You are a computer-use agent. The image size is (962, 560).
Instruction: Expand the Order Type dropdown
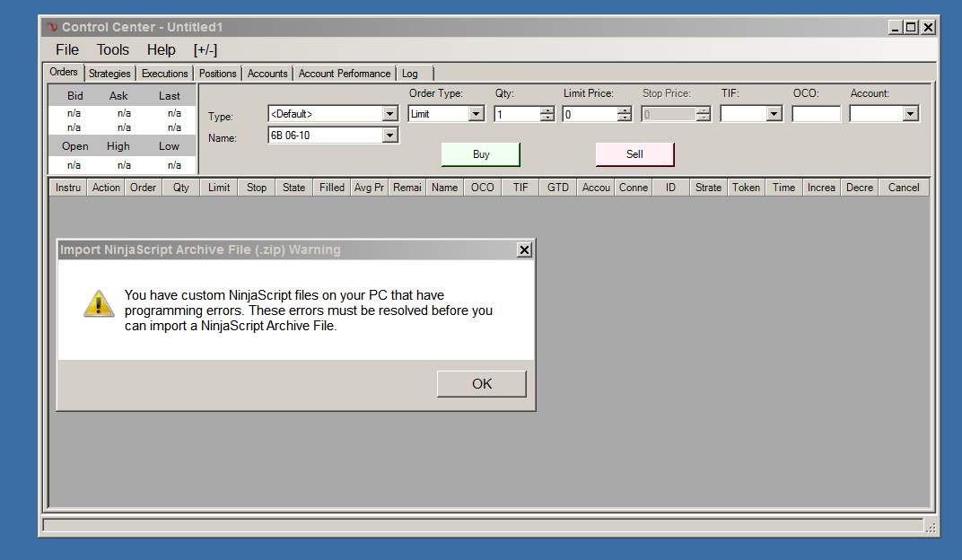pyautogui.click(x=476, y=113)
